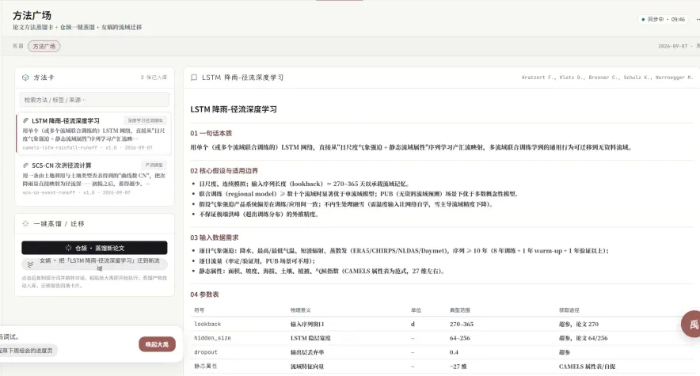Click the 方法广场 page title
This screenshot has width=700, height=376.
coord(32,16)
